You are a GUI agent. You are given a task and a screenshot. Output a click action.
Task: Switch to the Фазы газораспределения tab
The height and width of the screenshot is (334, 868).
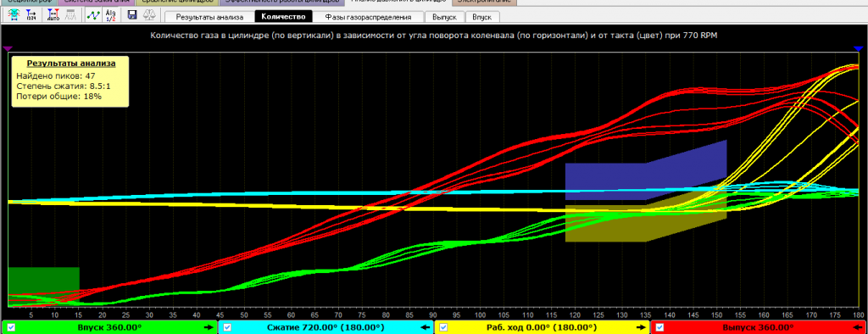coord(368,17)
